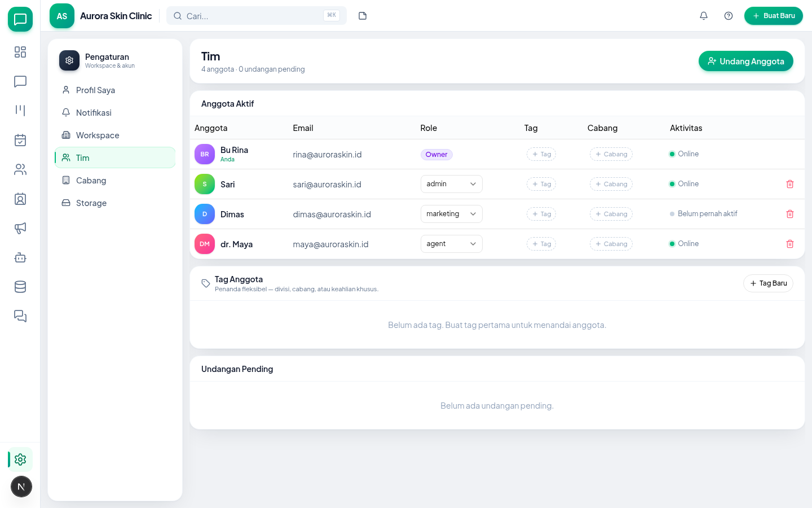Viewport: 812px width, 508px height.
Task: Open the notifications bell icon
Action: [x=704, y=16]
